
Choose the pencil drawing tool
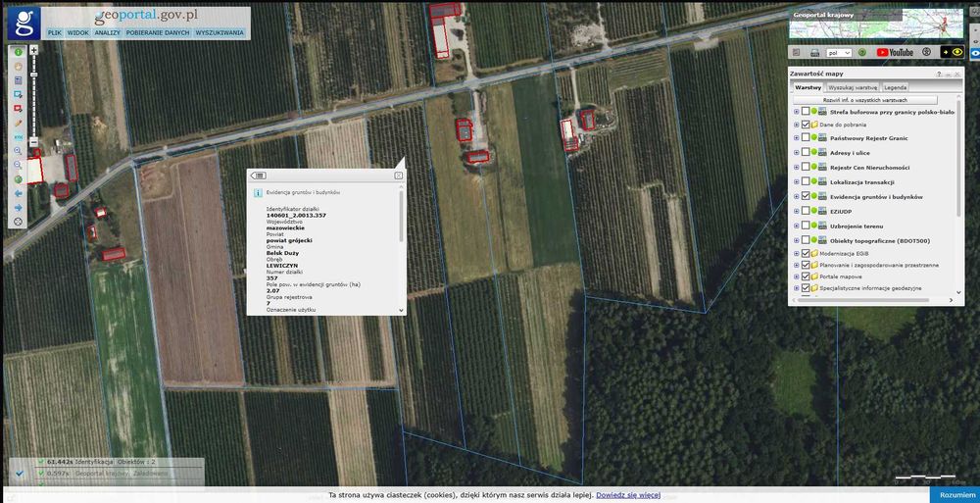18,124
